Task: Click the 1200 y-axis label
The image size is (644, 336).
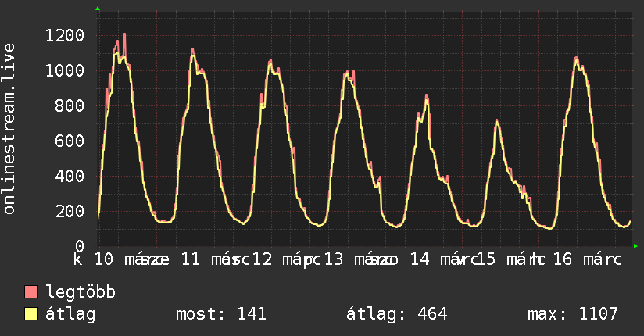Action: (x=65, y=36)
